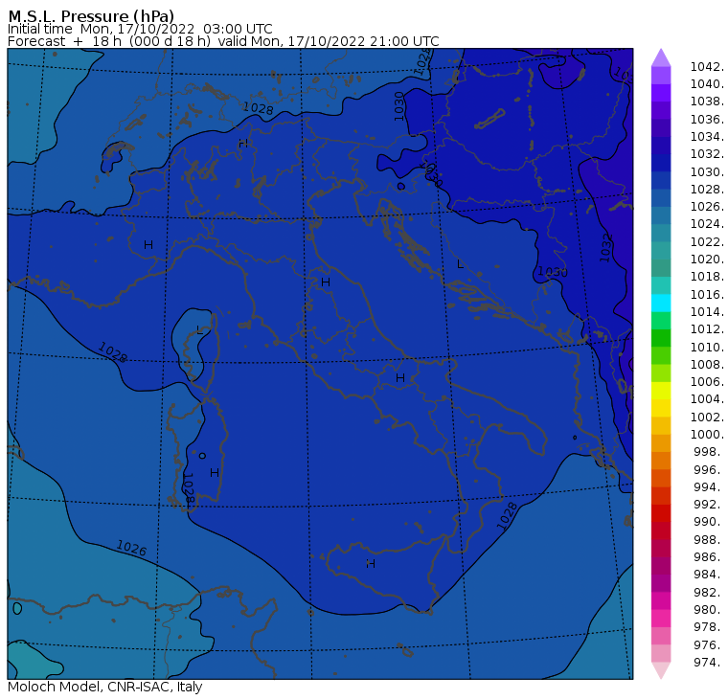Click the "974." legend label
Image resolution: width=728 pixels, height=700 pixels.
click(x=708, y=663)
